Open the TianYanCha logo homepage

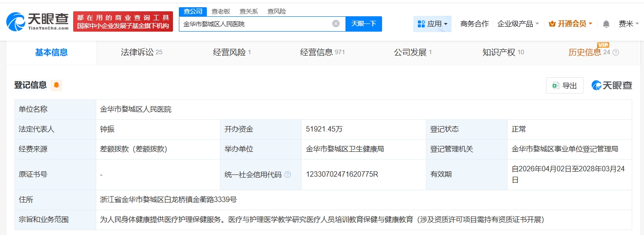click(37, 21)
